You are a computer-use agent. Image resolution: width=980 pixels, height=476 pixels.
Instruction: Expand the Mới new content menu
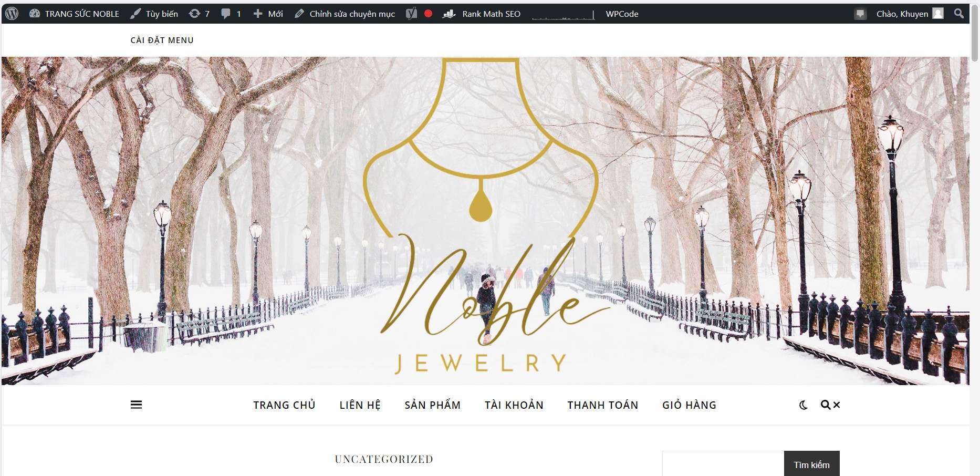point(268,14)
